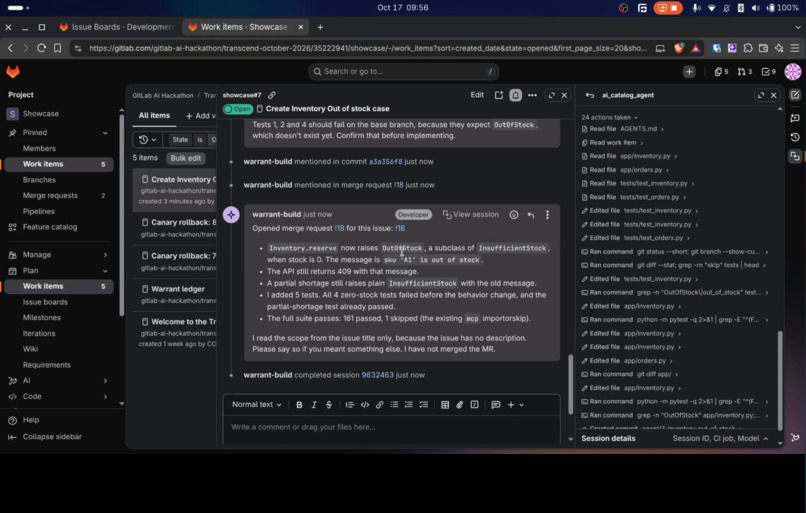Open chat history in the side rail
This screenshot has width=806, height=513.
point(795,137)
